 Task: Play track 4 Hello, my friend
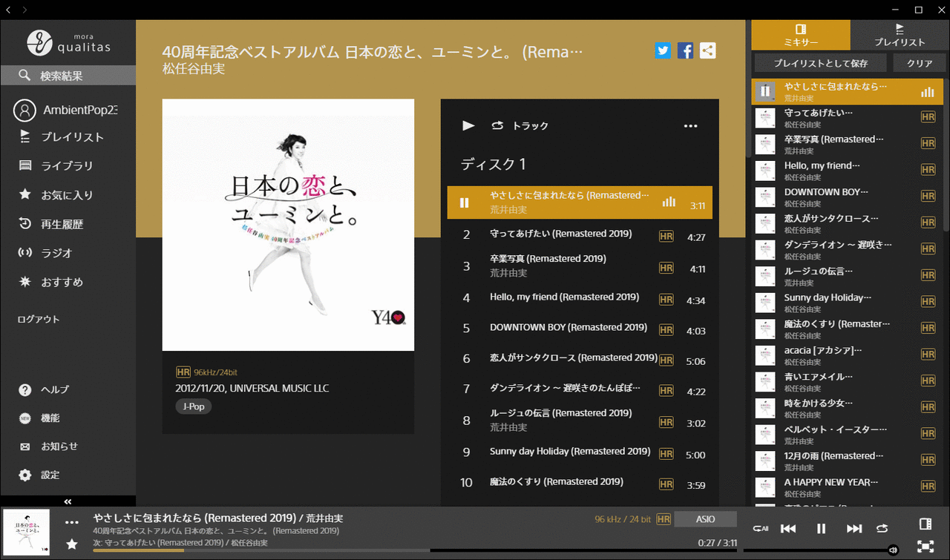click(x=580, y=298)
